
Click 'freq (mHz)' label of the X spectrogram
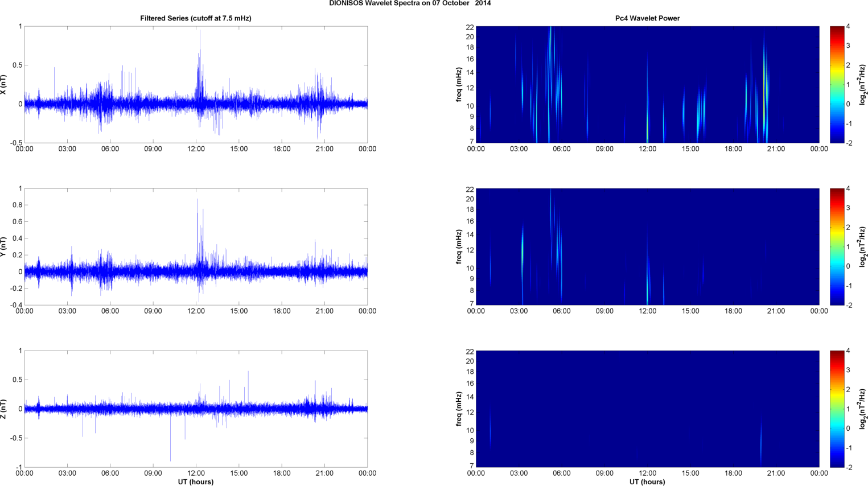tap(459, 84)
